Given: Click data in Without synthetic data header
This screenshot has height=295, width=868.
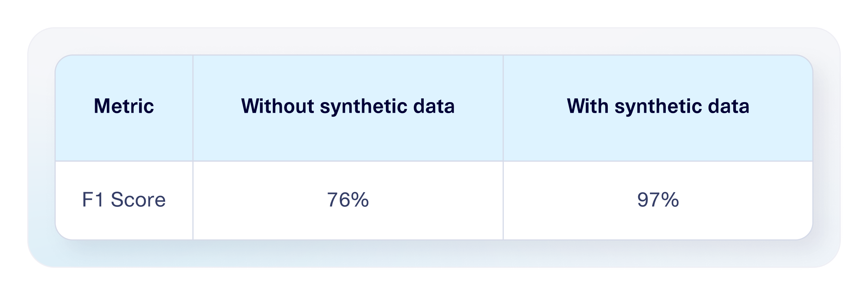Looking at the screenshot, I should pyautogui.click(x=434, y=106).
